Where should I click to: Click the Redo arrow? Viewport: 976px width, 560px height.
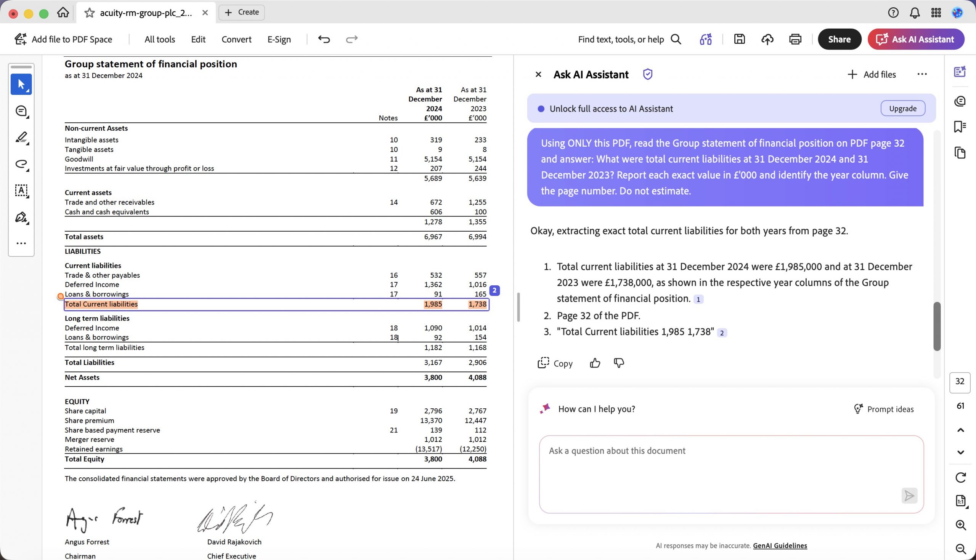(352, 39)
